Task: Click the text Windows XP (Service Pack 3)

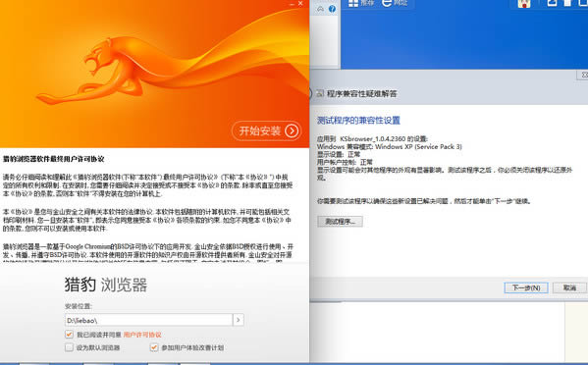Action: (418, 146)
